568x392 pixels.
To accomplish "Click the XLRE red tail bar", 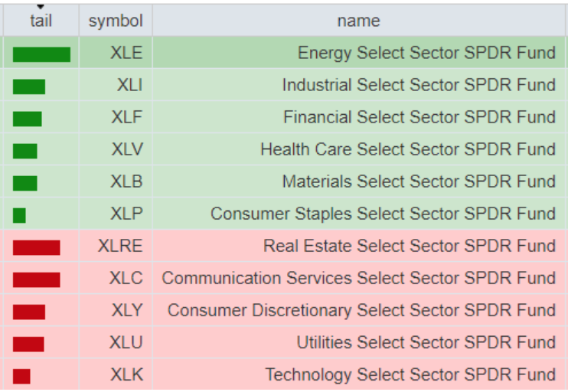I will 36,247.
